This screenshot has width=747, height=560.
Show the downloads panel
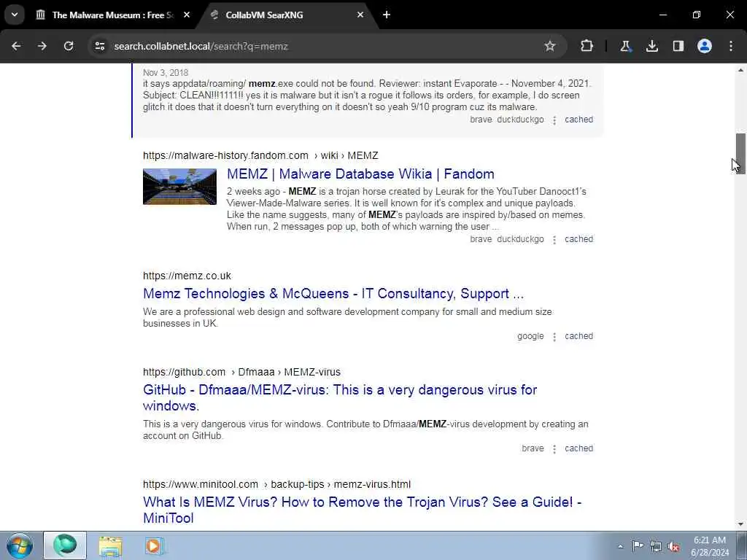tap(651, 46)
